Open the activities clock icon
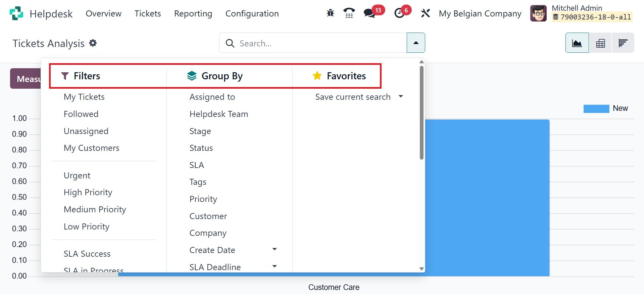The width and height of the screenshot is (644, 294). [399, 13]
